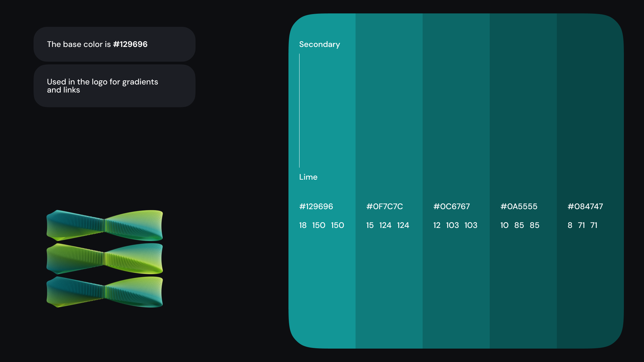Click the #0A5555 hex code text
This screenshot has width=644, height=362.
point(519,206)
